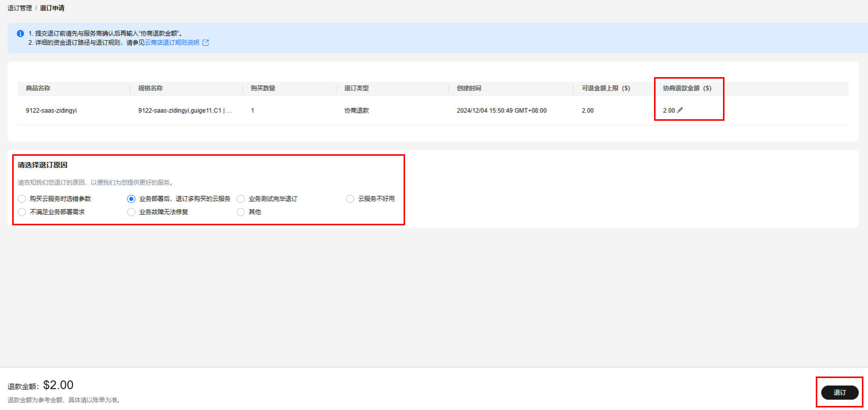Image resolution: width=868 pixels, height=410 pixels.
Task: Click the external-link icon after 云商店退订规则说明
Action: click(x=206, y=43)
